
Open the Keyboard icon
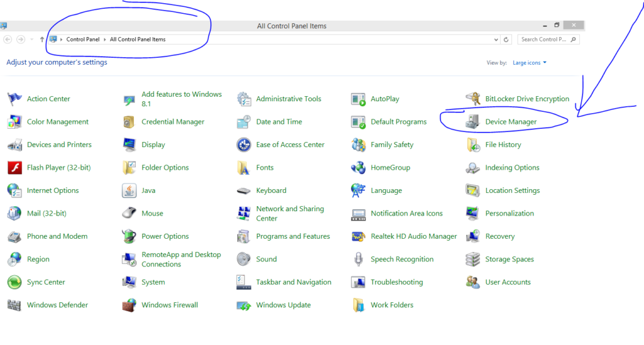point(243,191)
